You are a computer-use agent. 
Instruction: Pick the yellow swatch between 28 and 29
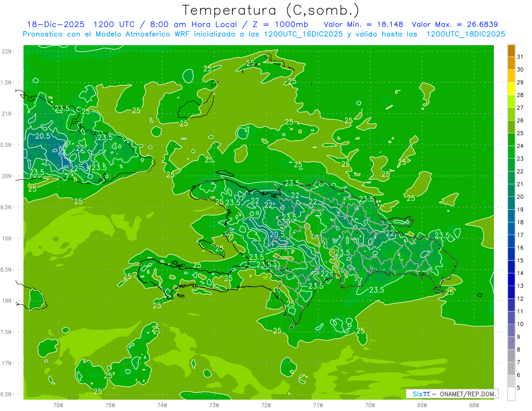pyautogui.click(x=511, y=89)
